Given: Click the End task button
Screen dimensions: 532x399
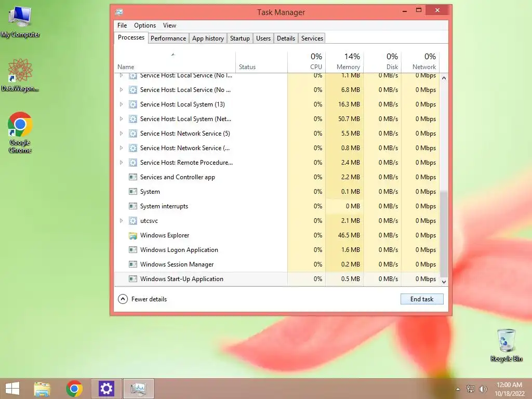Looking at the screenshot, I should [422, 299].
